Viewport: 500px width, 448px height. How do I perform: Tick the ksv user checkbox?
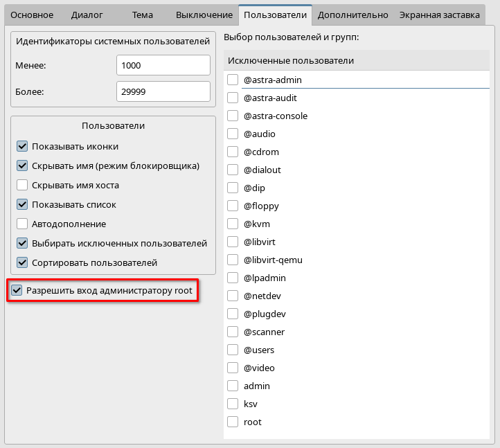click(233, 404)
